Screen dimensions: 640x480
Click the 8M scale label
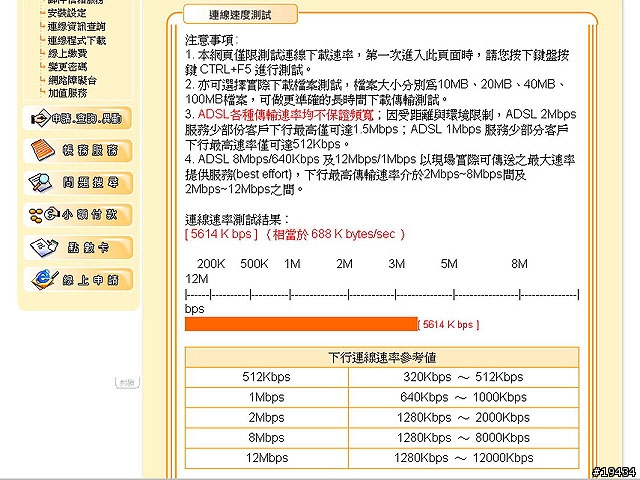tap(520, 264)
